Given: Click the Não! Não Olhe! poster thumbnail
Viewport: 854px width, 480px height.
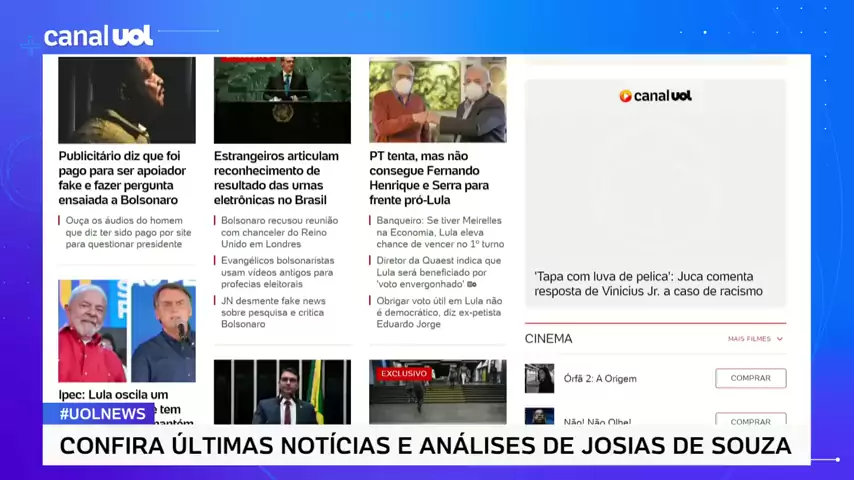Looking at the screenshot, I should (x=539, y=416).
